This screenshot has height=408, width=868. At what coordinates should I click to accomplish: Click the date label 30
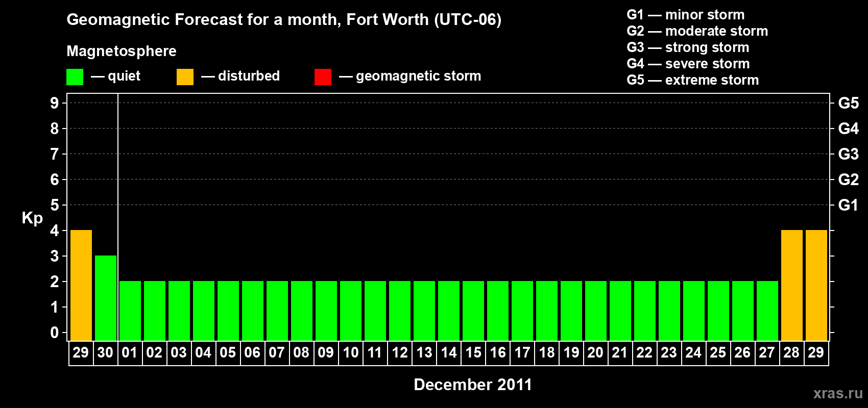pyautogui.click(x=105, y=352)
